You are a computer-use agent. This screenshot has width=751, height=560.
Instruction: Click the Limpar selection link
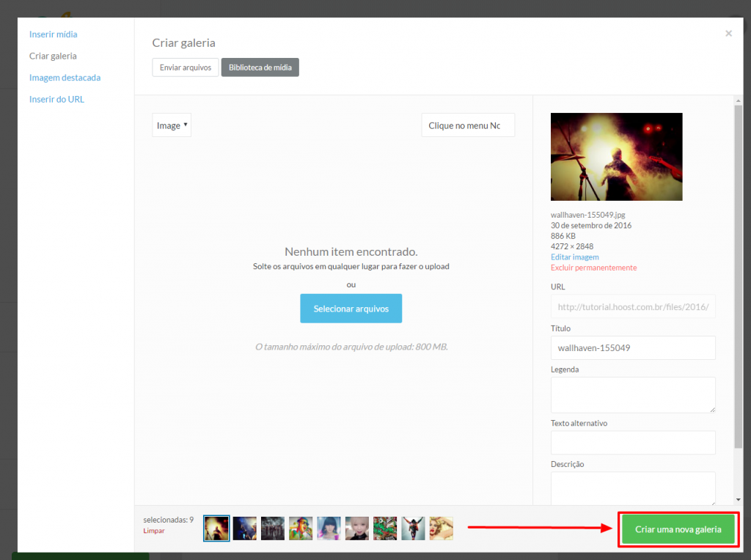154,531
